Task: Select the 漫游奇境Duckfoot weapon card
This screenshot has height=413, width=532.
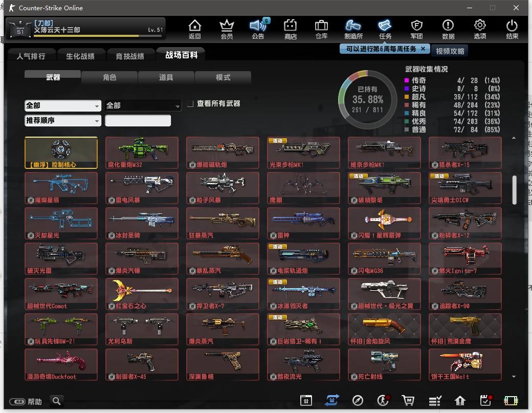Action: [61, 364]
